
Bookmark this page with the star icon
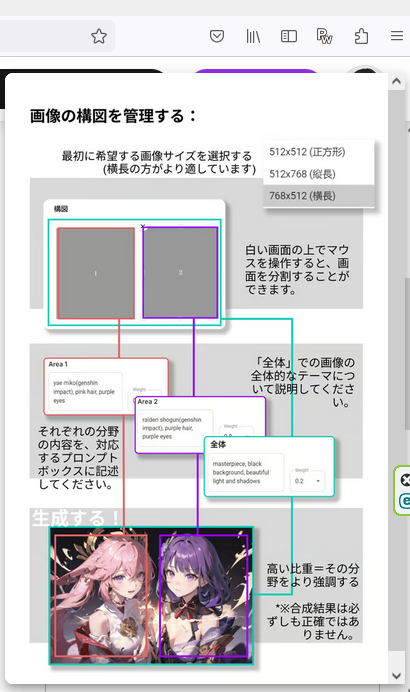(99, 36)
